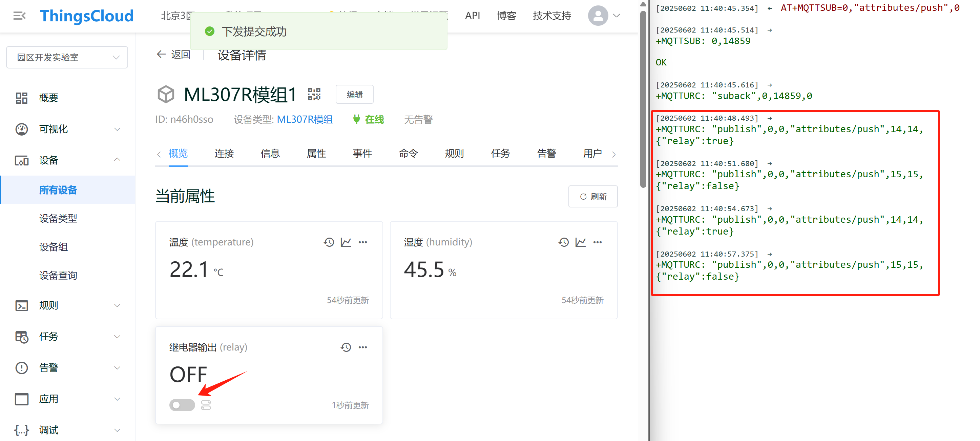Open temperature card more options

click(x=363, y=242)
